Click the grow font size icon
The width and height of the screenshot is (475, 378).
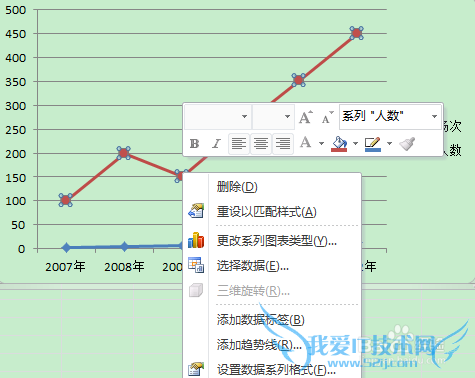(306, 117)
